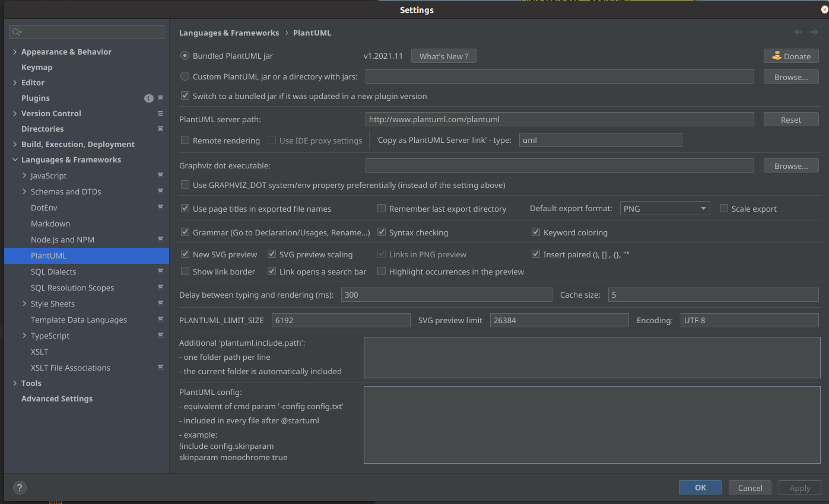This screenshot has width=829, height=504.
Task: Click the settings search field
Action: (x=87, y=32)
